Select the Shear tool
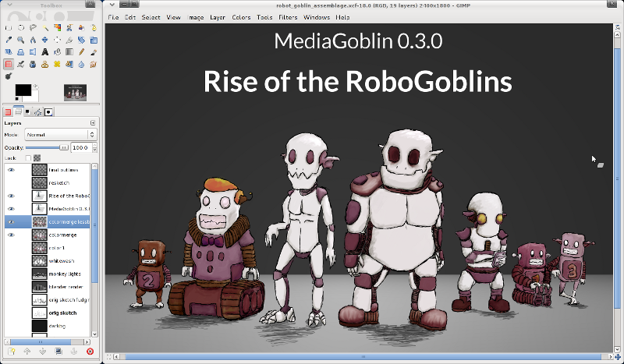The width and height of the screenshot is (624, 364). 9,51
